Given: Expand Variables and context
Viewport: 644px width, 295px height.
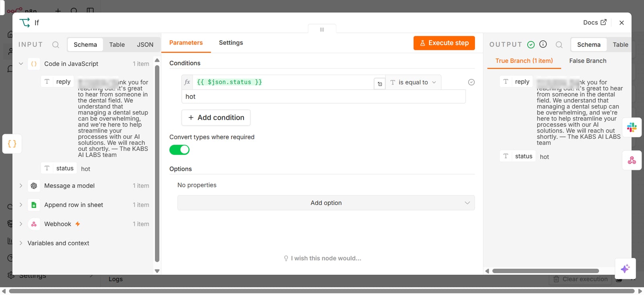Looking at the screenshot, I should pyautogui.click(x=21, y=243).
